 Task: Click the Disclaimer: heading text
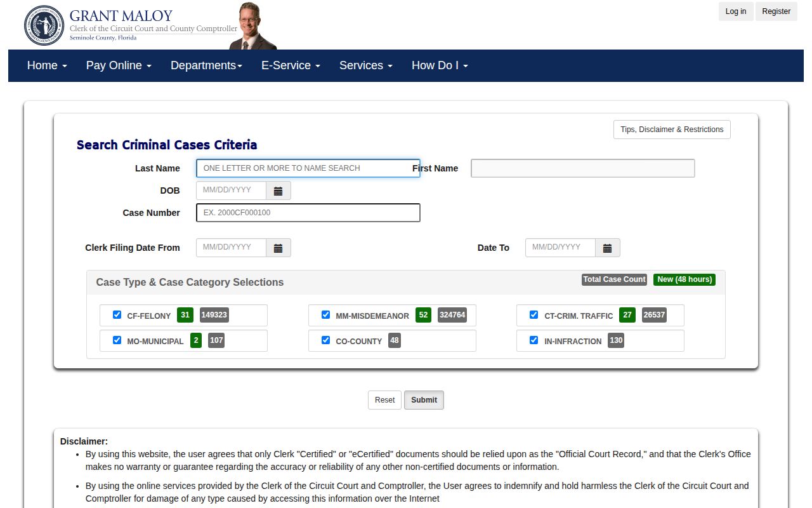[x=84, y=441]
